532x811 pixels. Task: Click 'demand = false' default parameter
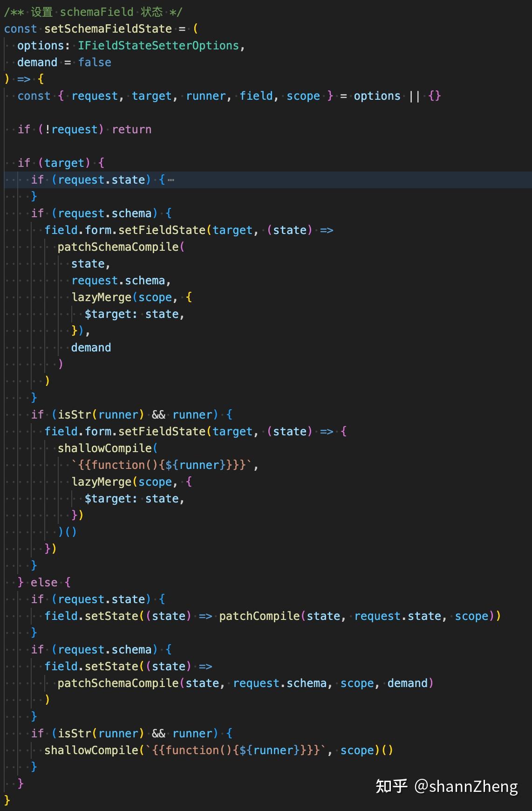tap(64, 62)
